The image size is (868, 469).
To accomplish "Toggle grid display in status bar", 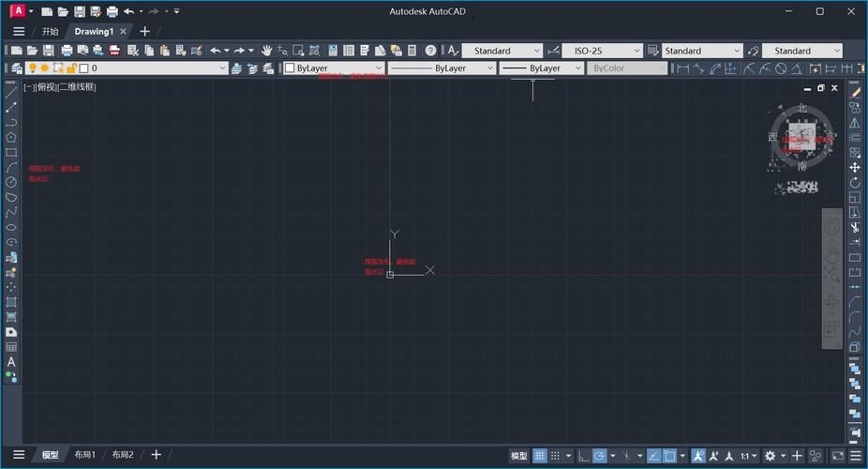I will coord(540,456).
